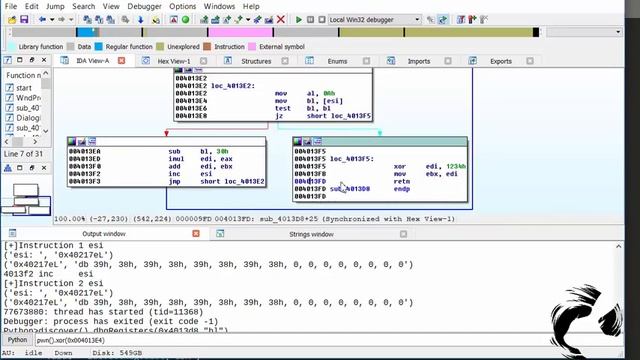Select the WndProc function entry
Viewport: 640px width, 360px height.
pyautogui.click(x=23, y=98)
